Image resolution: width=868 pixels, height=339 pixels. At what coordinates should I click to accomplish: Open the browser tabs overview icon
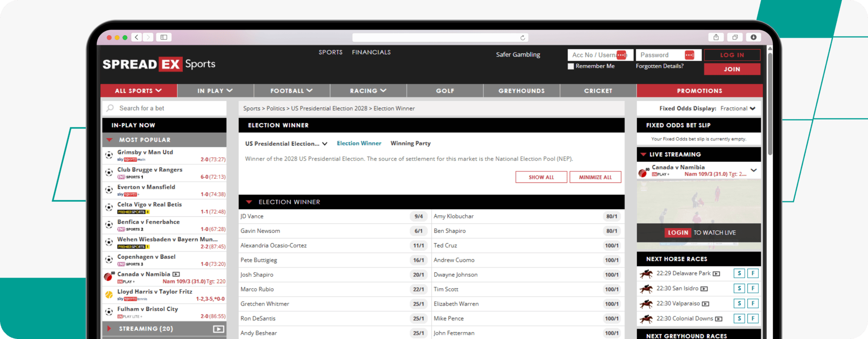click(x=735, y=37)
